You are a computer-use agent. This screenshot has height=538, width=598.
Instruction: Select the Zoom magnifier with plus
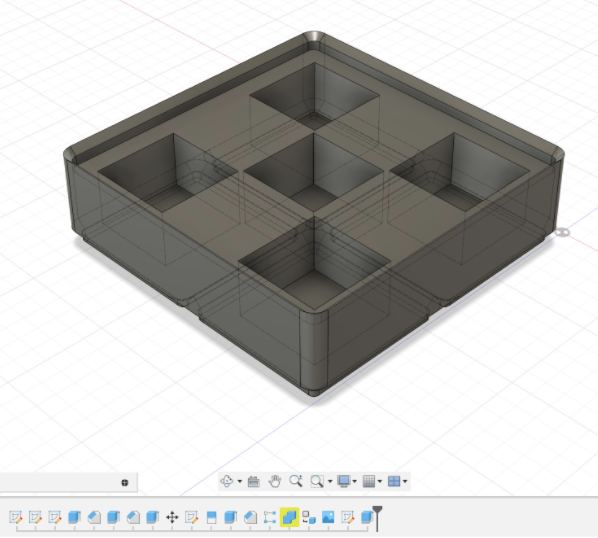(296, 481)
